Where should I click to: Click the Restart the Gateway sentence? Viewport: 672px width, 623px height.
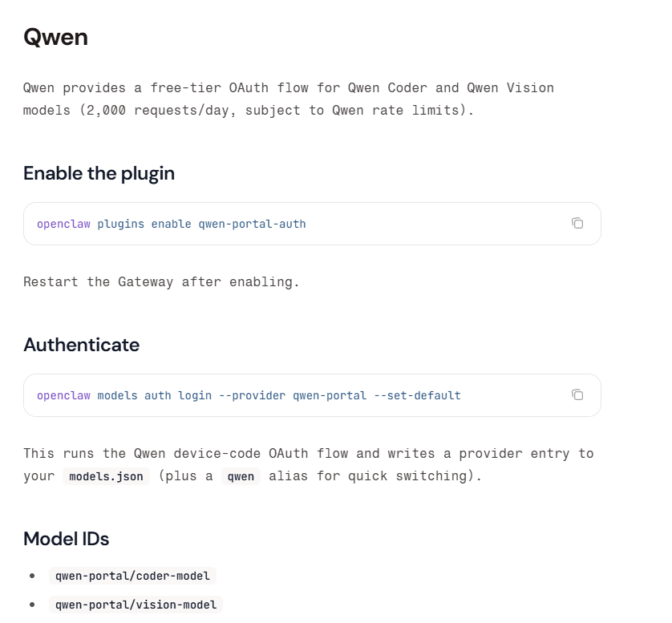tap(161, 281)
